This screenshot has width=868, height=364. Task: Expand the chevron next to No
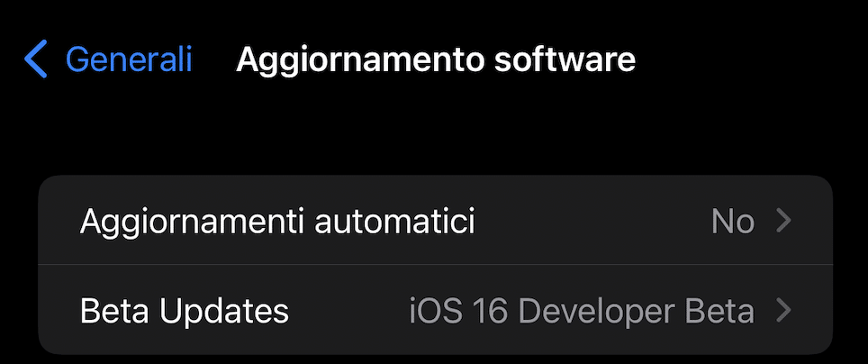783,221
